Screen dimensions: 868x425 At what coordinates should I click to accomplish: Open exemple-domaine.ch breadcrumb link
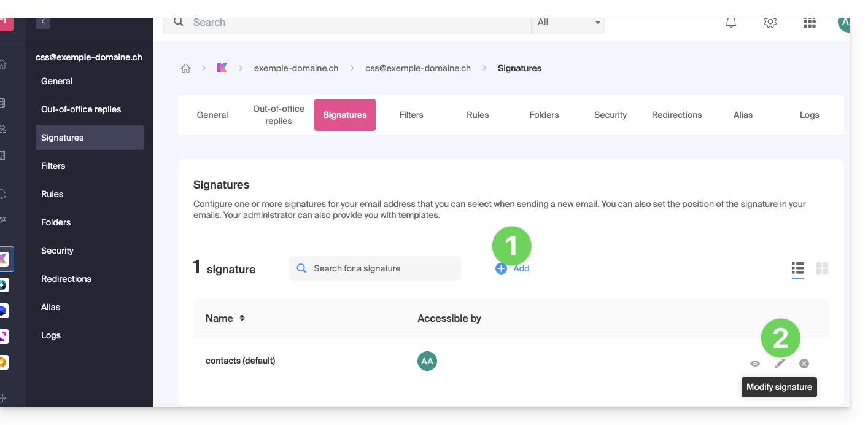(x=296, y=68)
